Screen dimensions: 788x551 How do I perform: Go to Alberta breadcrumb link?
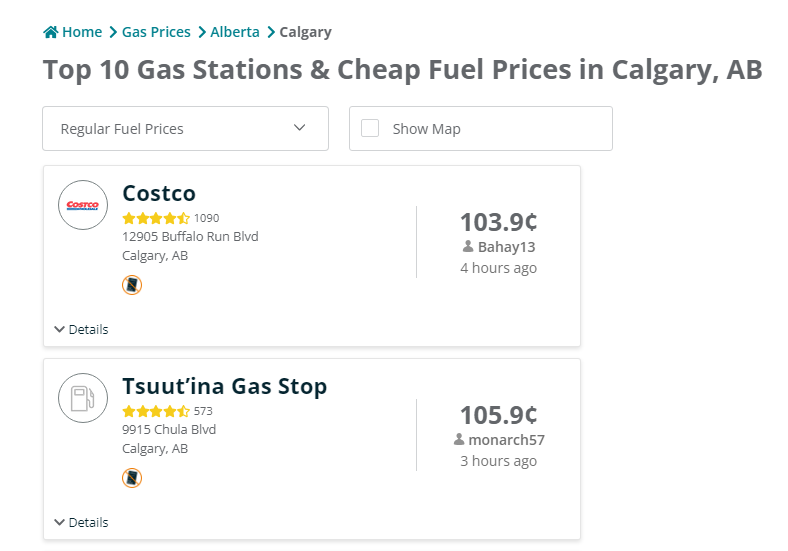[235, 32]
